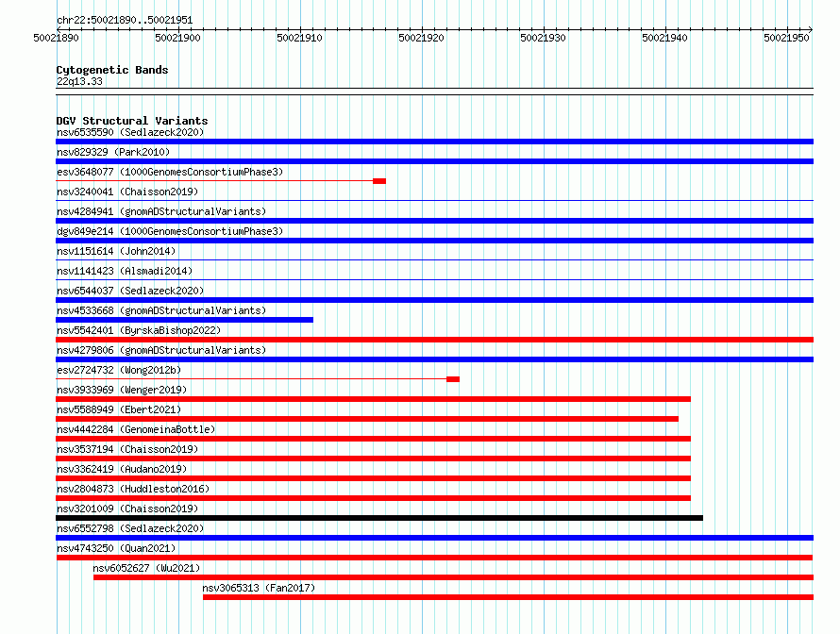The image size is (840, 634).
Task: Click the nsv3201009 (Chaisson2019) label
Action: pyautogui.click(x=127, y=509)
